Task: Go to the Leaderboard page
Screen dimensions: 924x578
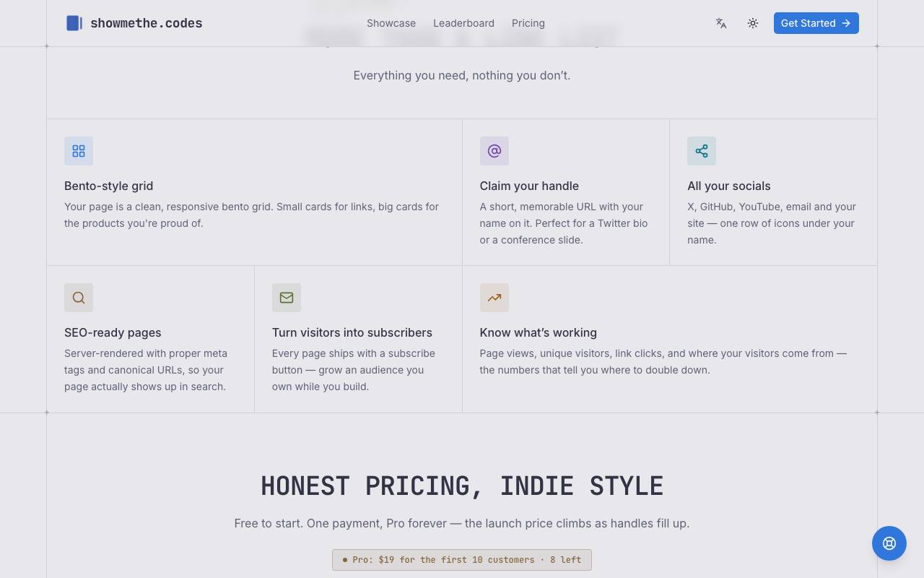Action: click(463, 23)
